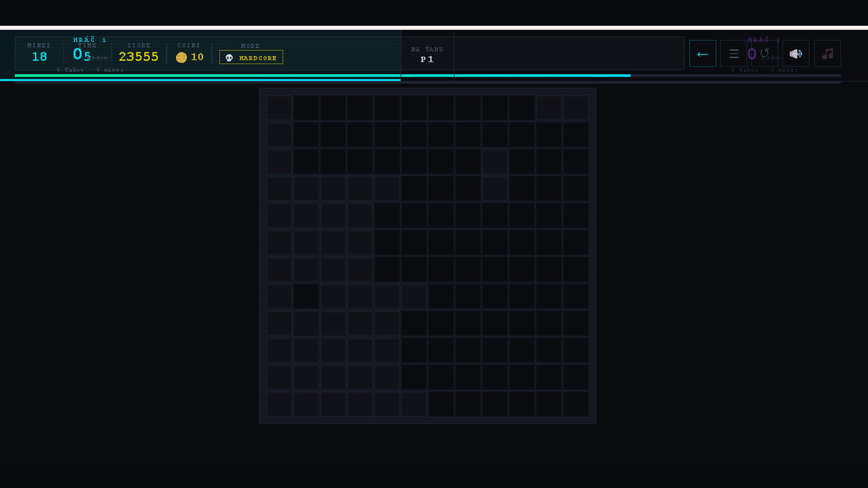Reveal the bottom-right corner grid cell

pyautogui.click(x=576, y=404)
